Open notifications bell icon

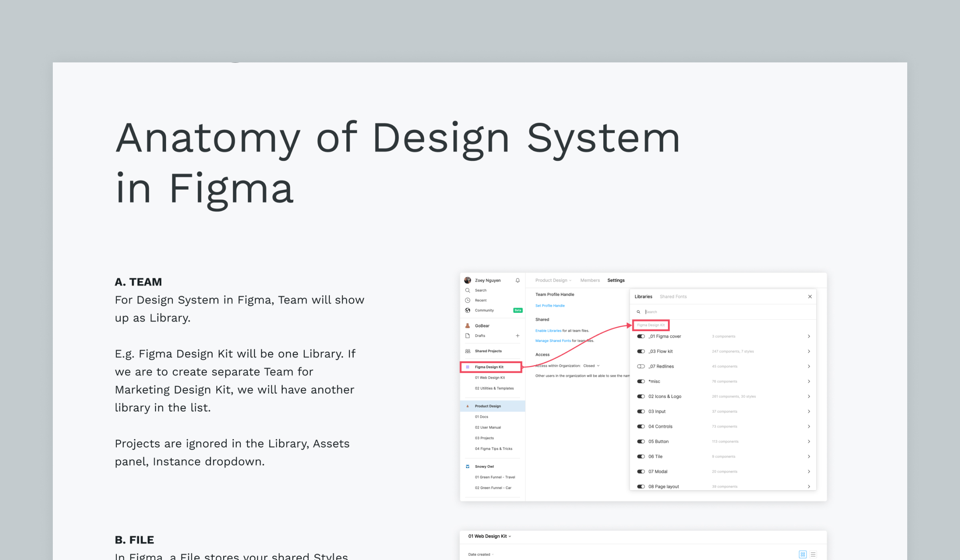(x=518, y=280)
